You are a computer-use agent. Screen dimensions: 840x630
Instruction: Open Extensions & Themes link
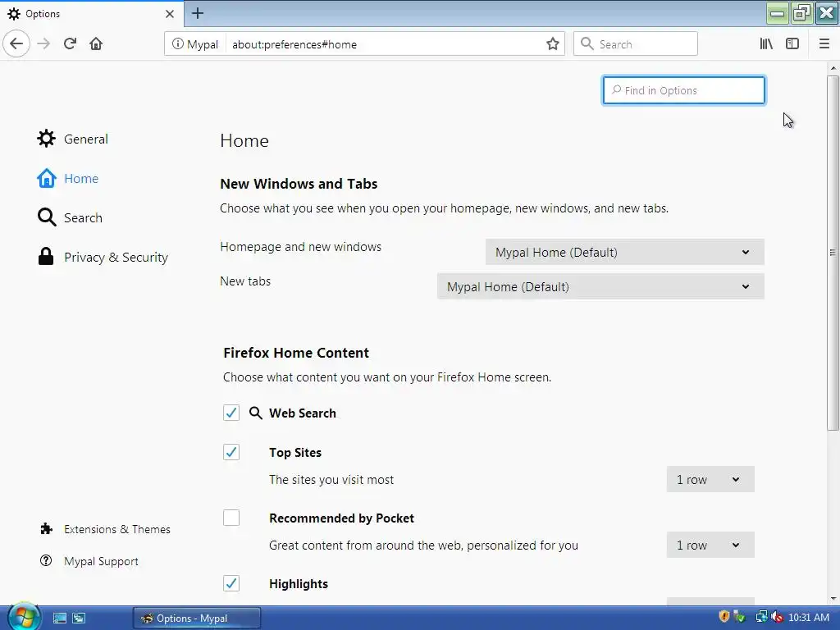[x=106, y=529]
